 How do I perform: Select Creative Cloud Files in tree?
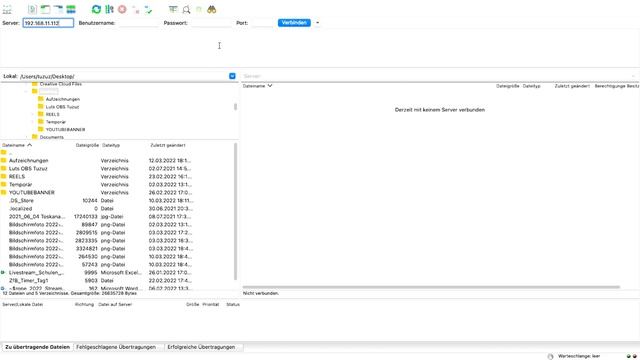(60, 84)
